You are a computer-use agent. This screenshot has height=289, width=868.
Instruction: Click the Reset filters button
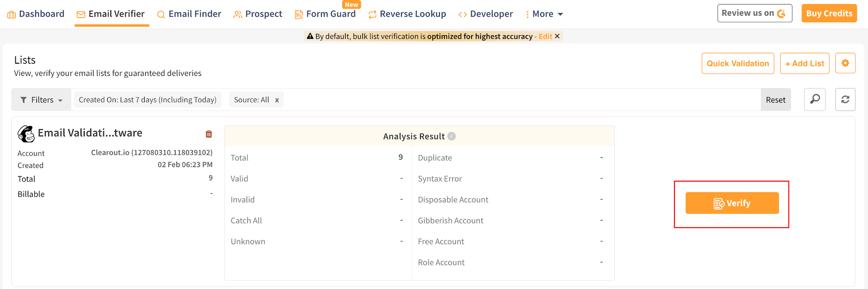coord(776,100)
